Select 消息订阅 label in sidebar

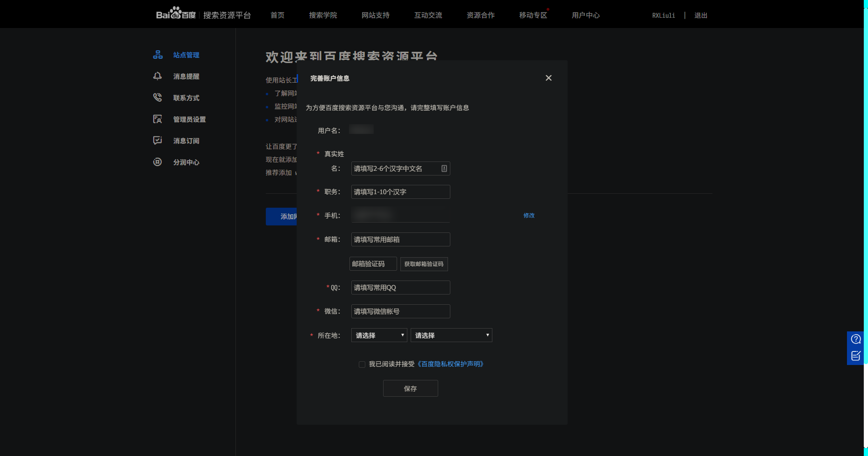186,141
